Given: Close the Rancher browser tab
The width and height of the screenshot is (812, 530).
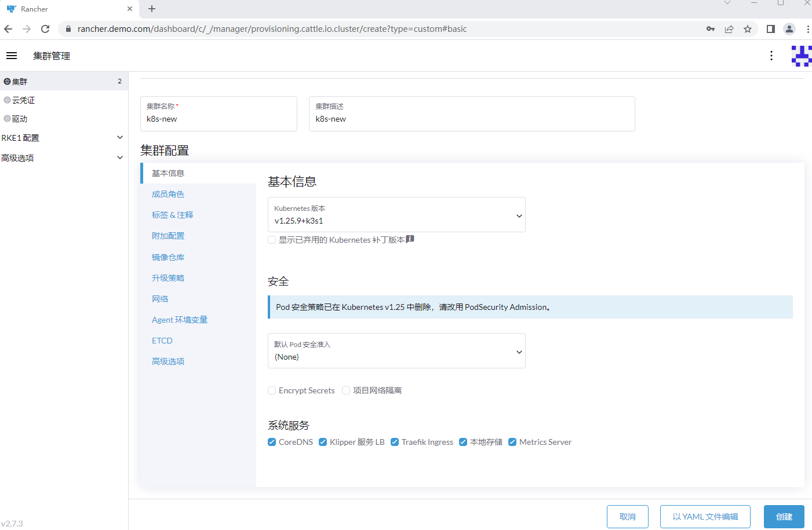Looking at the screenshot, I should tap(130, 9).
